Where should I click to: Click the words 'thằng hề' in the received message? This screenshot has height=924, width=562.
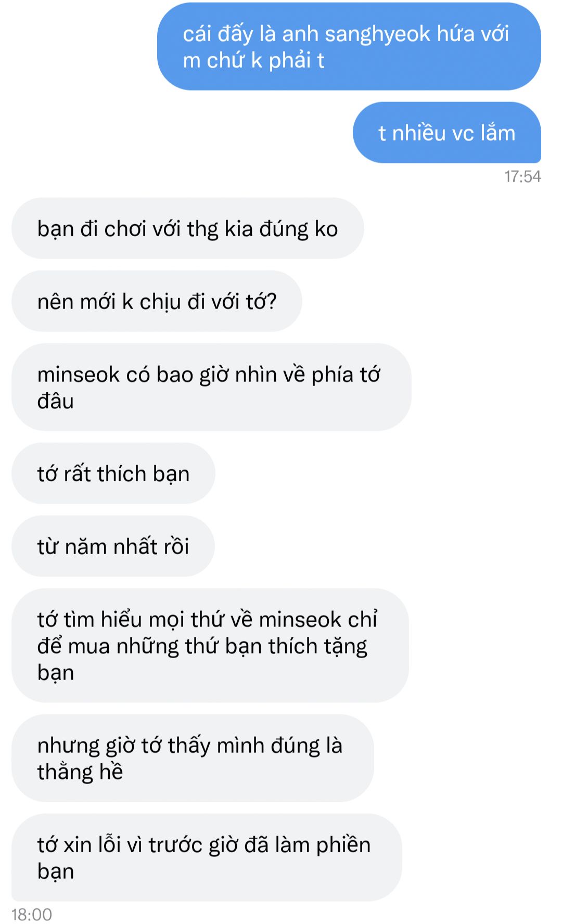(80, 772)
